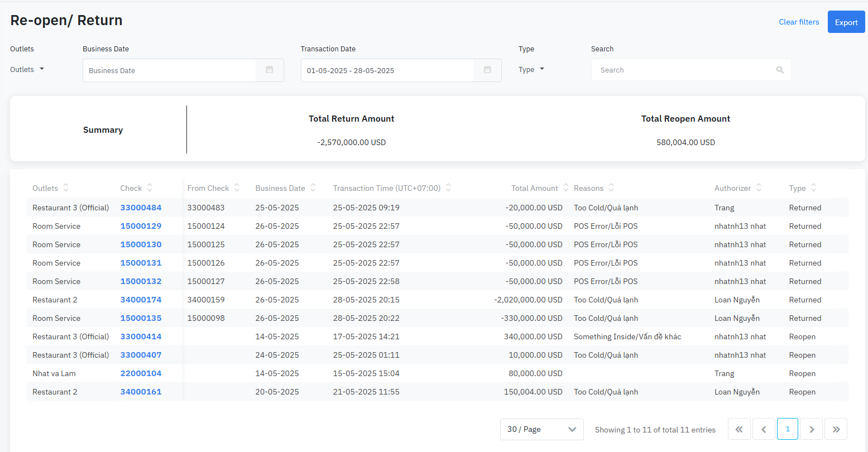The width and height of the screenshot is (868, 452).
Task: Sort table by Outlets column
Action: (66, 188)
